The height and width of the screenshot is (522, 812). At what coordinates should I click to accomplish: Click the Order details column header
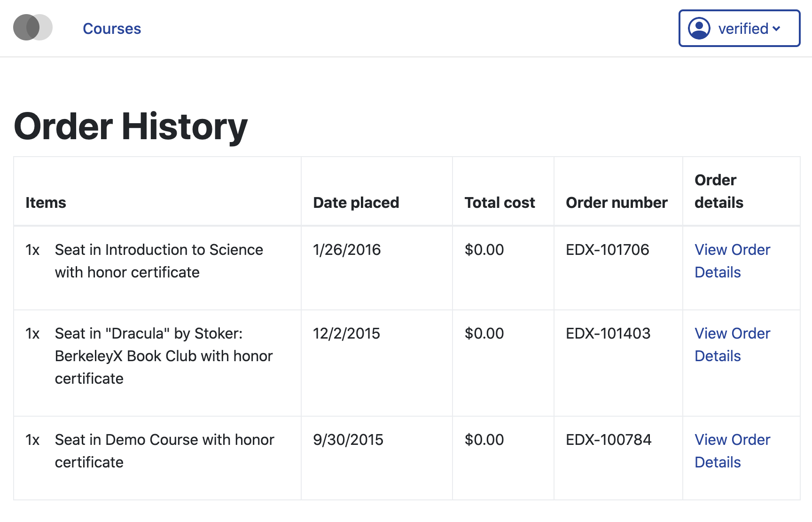[x=718, y=191]
